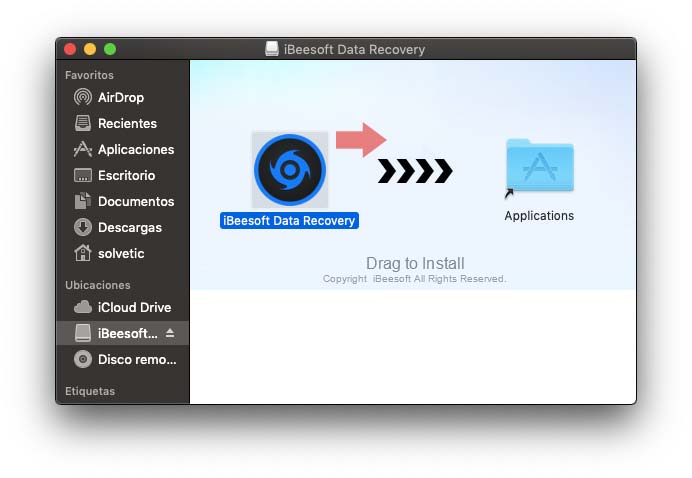Click the Aplicaciones compass icon
The width and height of the screenshot is (692, 478).
(83, 149)
